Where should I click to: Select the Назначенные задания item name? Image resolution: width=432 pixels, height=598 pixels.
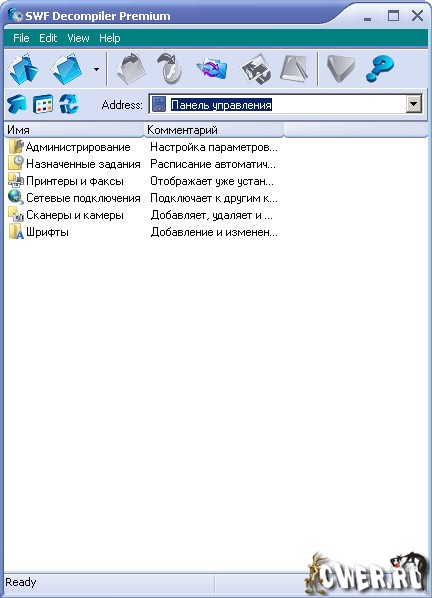tap(83, 164)
